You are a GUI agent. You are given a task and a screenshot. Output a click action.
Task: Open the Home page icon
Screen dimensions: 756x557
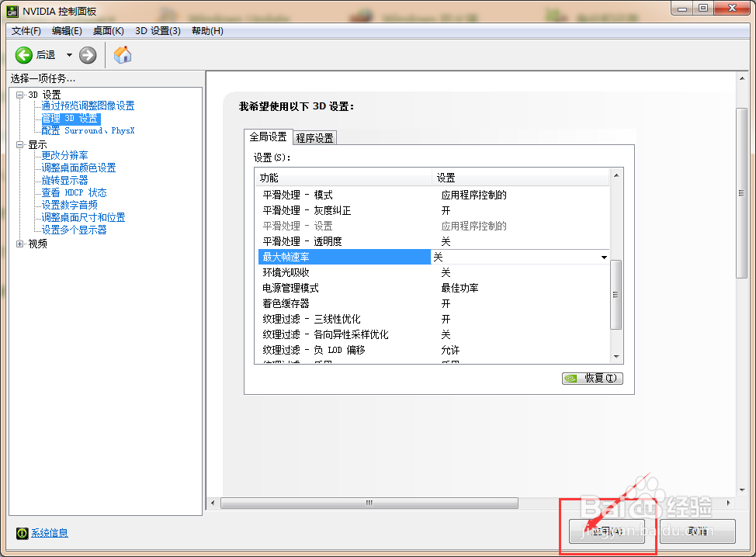pos(123,54)
